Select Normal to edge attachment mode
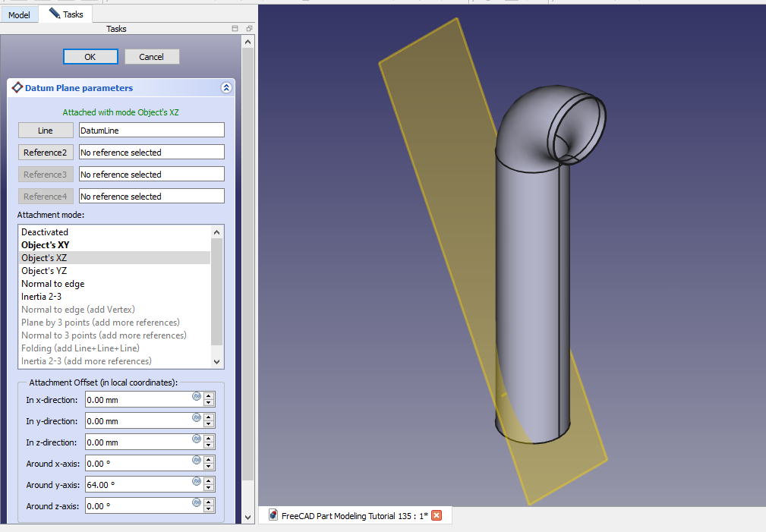 point(52,284)
